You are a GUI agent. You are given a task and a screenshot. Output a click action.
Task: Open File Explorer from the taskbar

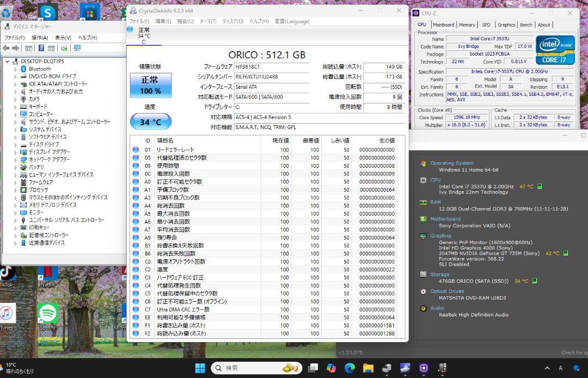368,368
